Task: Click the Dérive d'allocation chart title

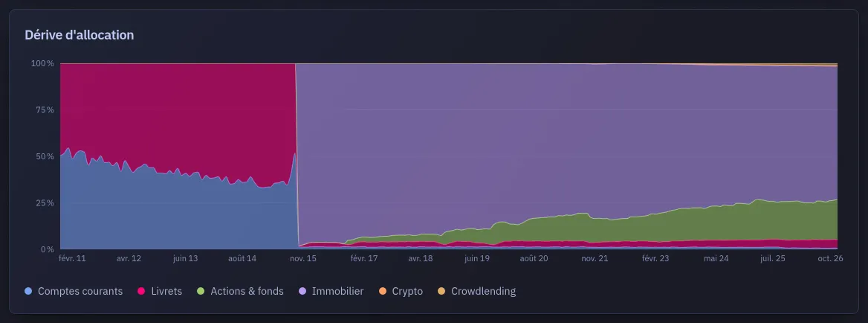Action: (80, 35)
